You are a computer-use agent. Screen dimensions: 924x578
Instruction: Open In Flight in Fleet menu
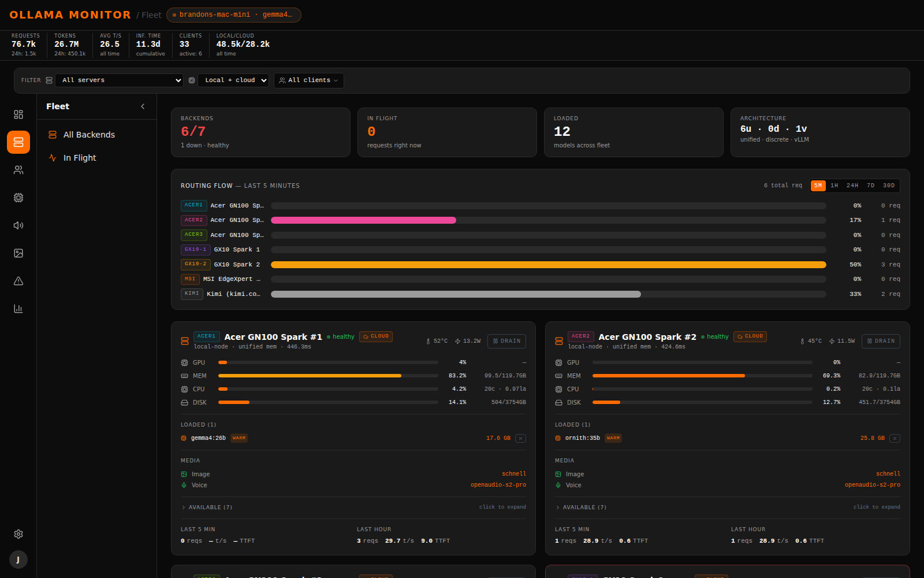(96, 158)
